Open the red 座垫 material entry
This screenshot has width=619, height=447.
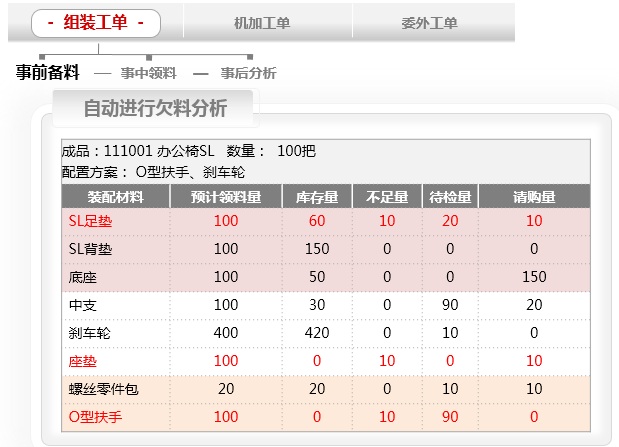[82, 361]
